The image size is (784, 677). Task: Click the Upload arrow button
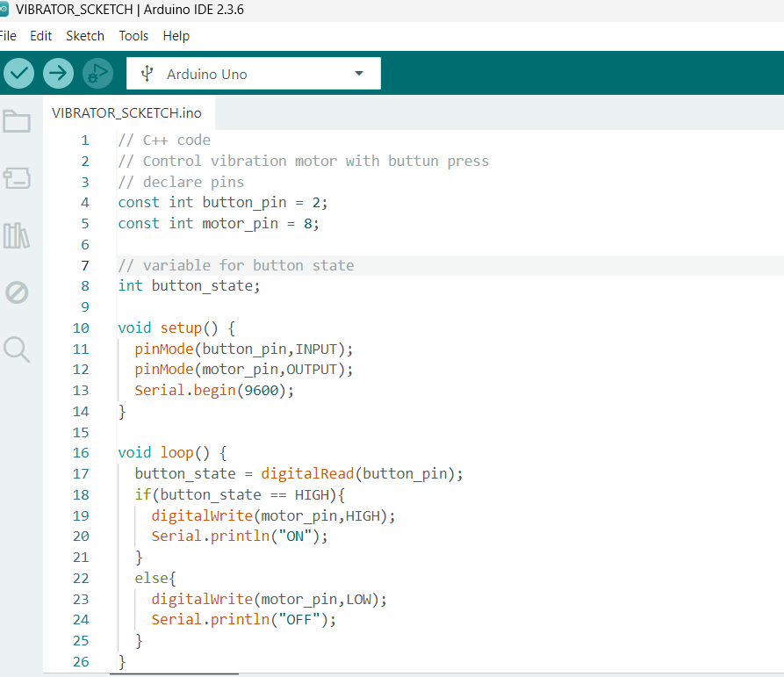58,73
